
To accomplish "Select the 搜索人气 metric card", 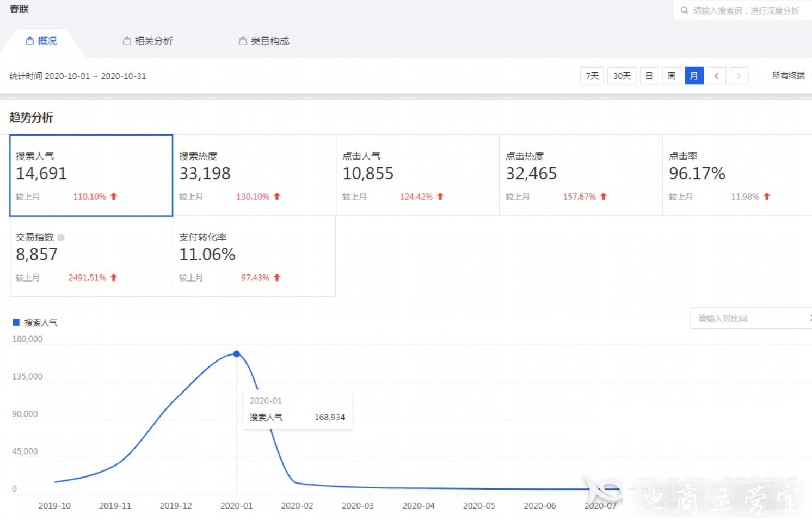I will click(x=91, y=175).
